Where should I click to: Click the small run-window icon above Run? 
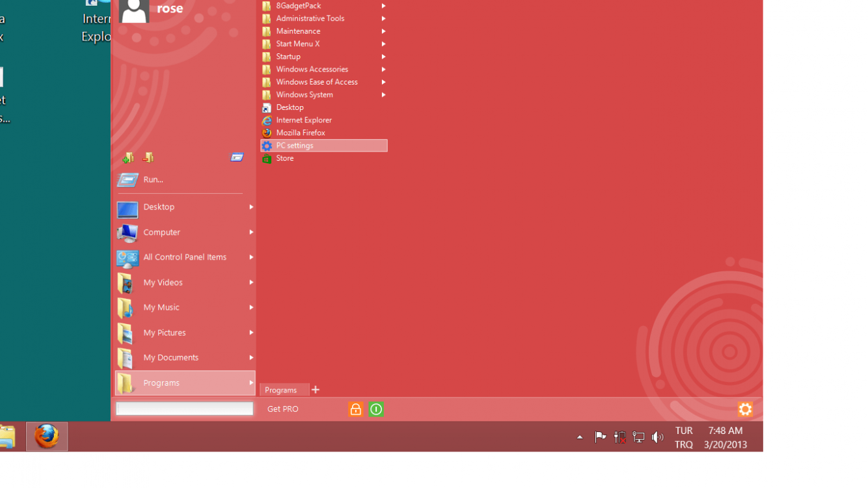[237, 157]
